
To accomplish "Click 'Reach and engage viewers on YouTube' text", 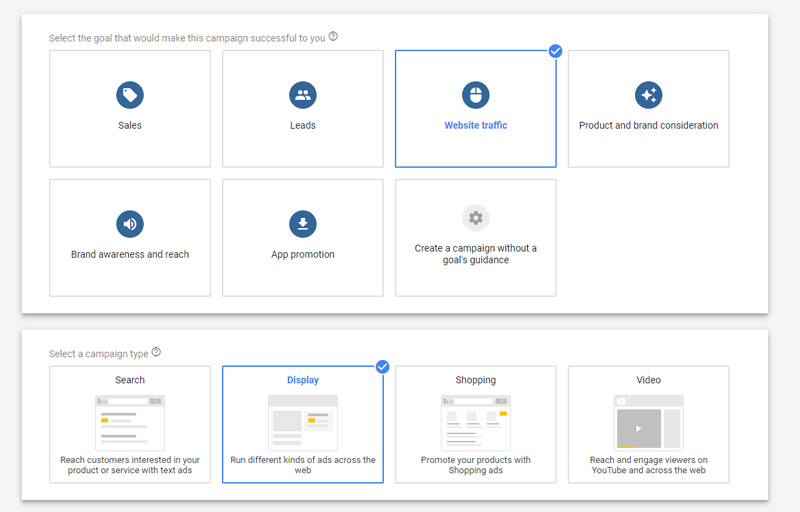I will [x=648, y=465].
